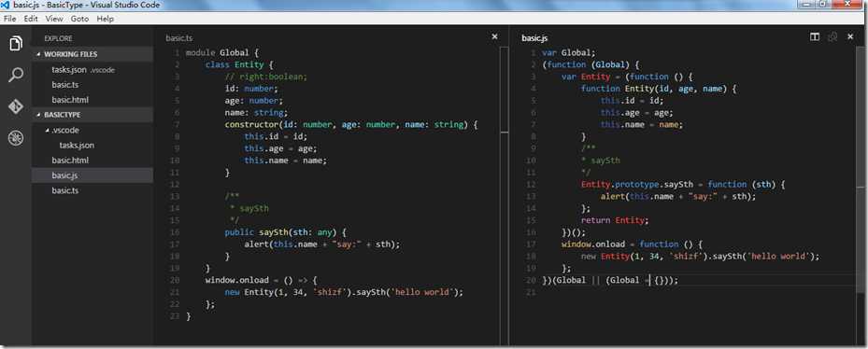The height and width of the screenshot is (349, 868).
Task: Open the Search view icon
Action: [16, 75]
